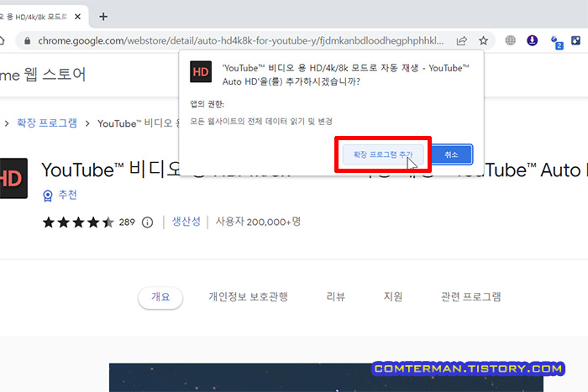Click the lock icon in address bar

click(27, 40)
